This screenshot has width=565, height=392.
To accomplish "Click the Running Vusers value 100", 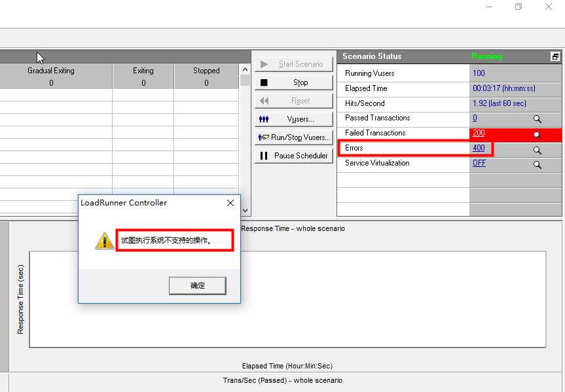I will 479,73.
